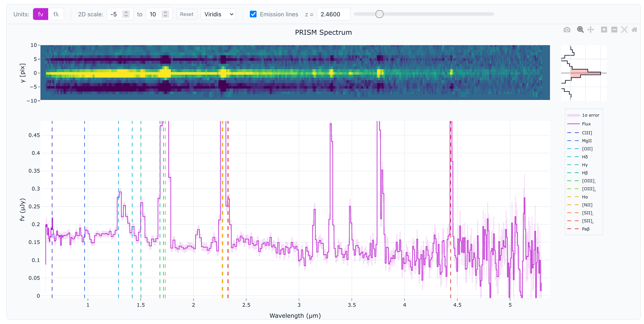Toggle the 1σ error band in the legend

point(591,115)
